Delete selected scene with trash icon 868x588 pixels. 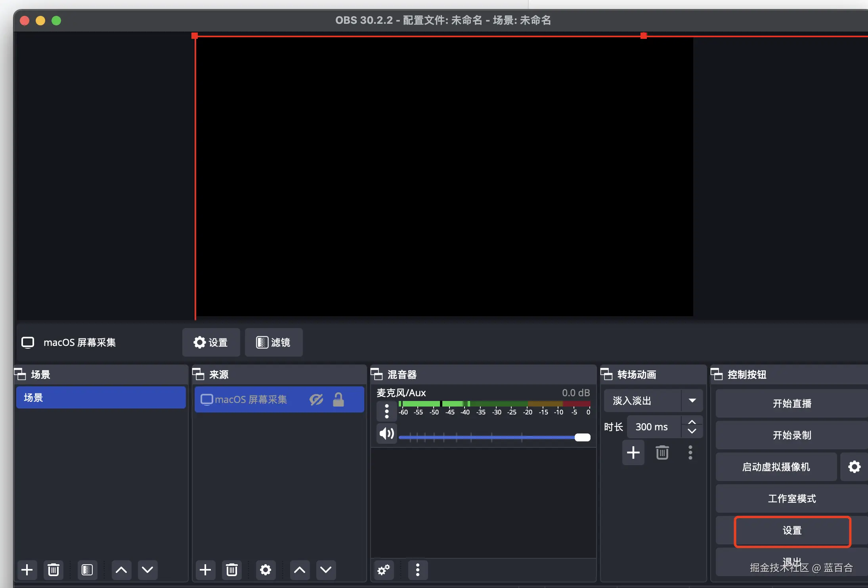tap(54, 570)
